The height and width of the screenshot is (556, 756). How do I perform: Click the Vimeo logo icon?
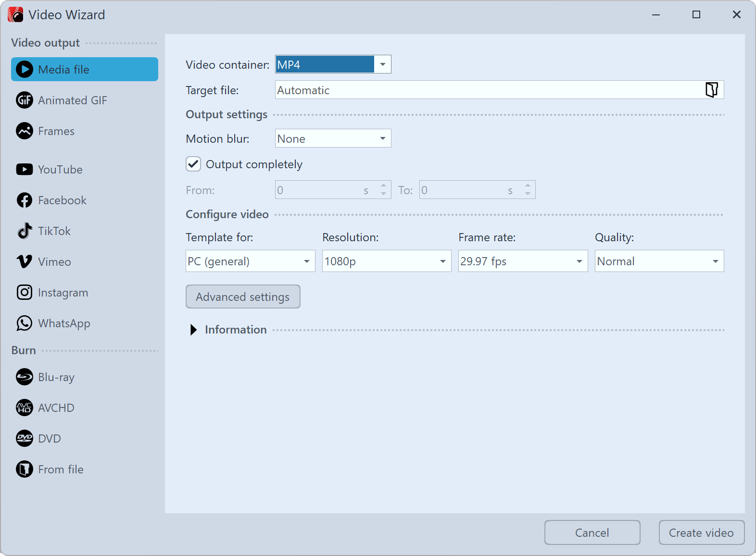(25, 261)
